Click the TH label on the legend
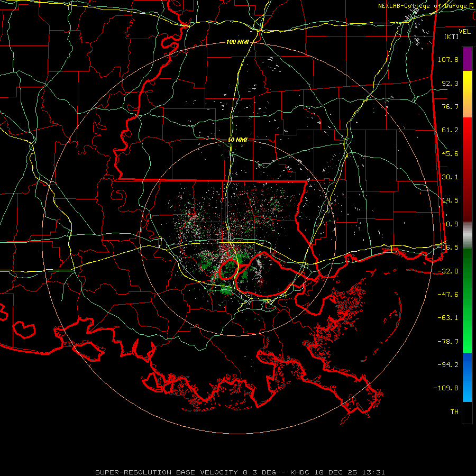This screenshot has width=476, height=476. pyautogui.click(x=454, y=412)
